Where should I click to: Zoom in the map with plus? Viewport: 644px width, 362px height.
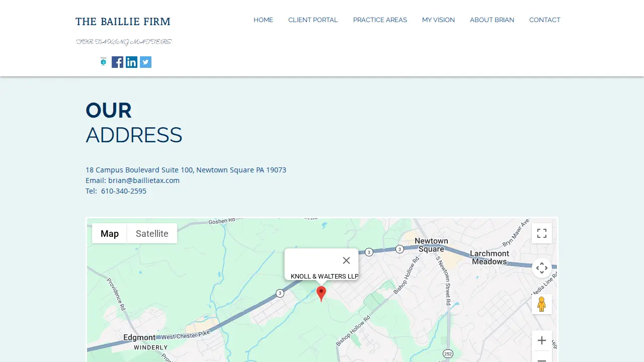pyautogui.click(x=542, y=340)
